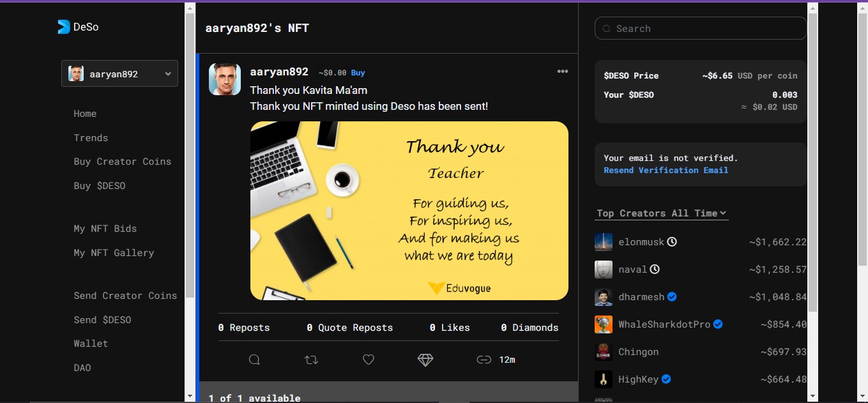Open My NFT Bids
868x403 pixels.
105,229
